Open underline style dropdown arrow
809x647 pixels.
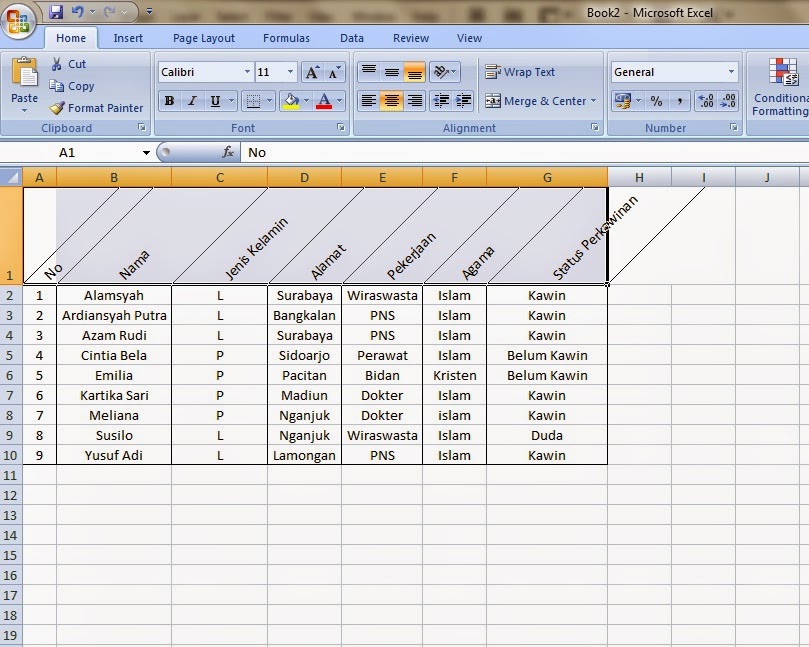232,101
